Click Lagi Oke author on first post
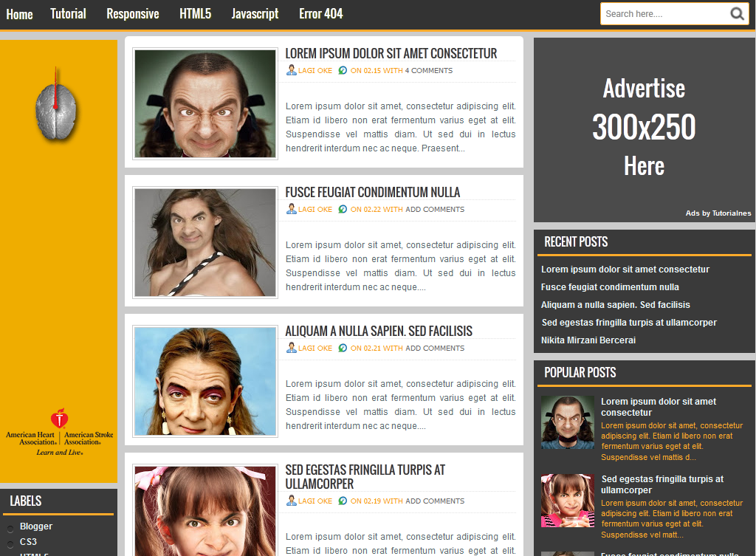This screenshot has width=756, height=556. (x=315, y=70)
